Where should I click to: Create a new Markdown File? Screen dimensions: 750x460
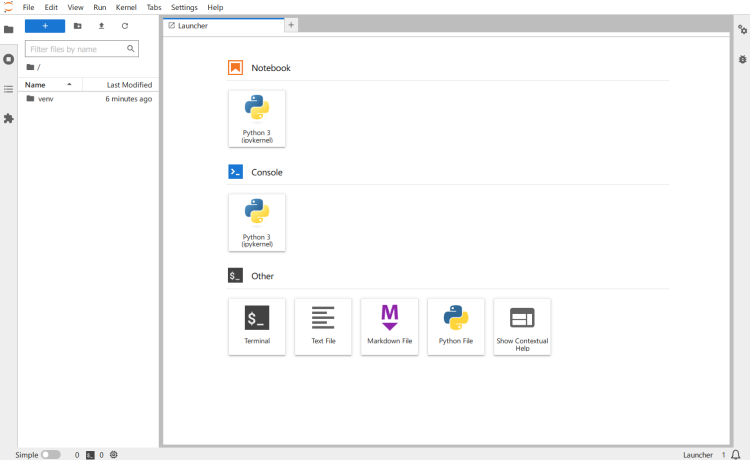tap(389, 327)
